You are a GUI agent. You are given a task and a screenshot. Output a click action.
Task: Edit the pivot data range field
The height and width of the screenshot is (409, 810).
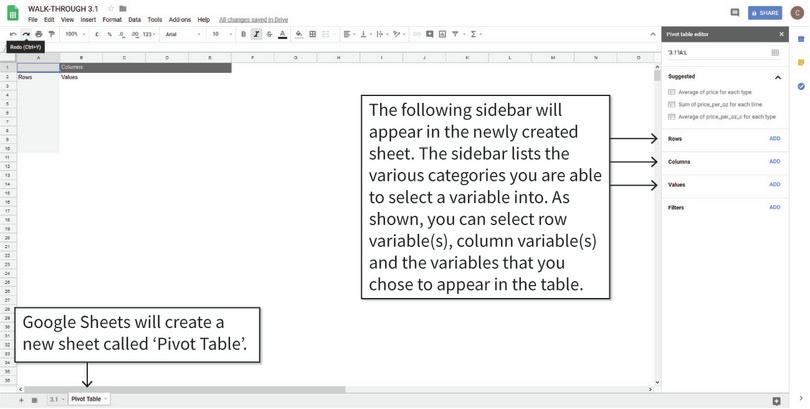[x=717, y=53]
